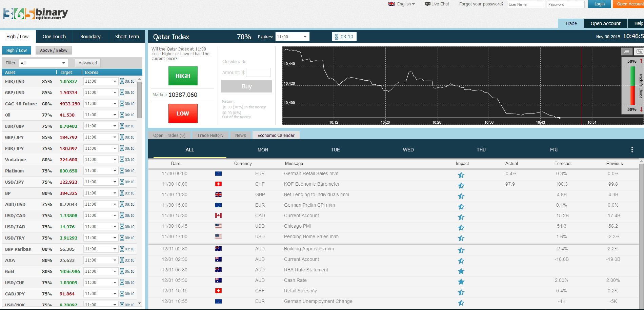This screenshot has width=644, height=310.
Task: Open the Expires time dropdown showing 11:00
Action: 292,36
